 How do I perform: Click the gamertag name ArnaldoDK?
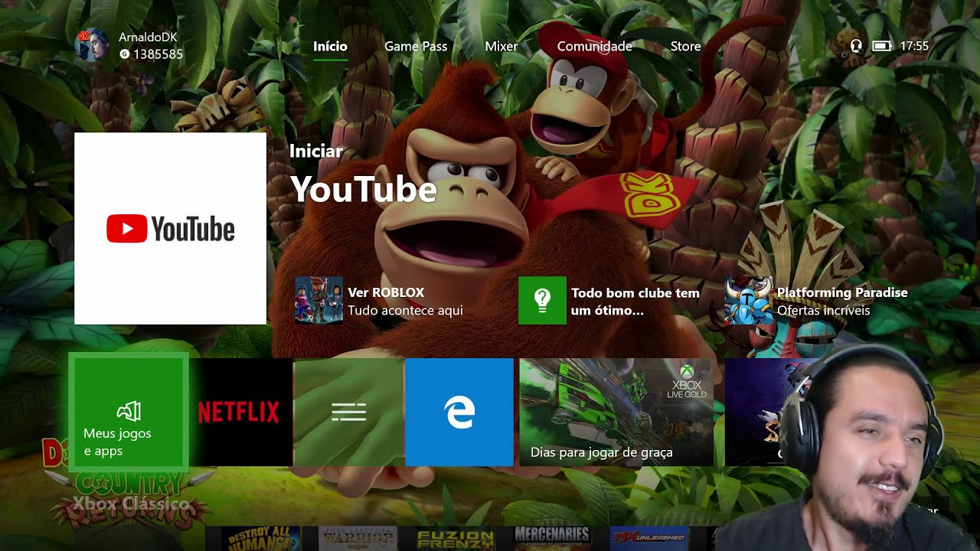(x=148, y=37)
